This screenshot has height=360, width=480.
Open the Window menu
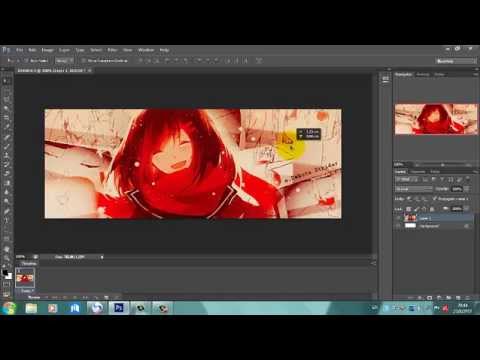[146, 50]
